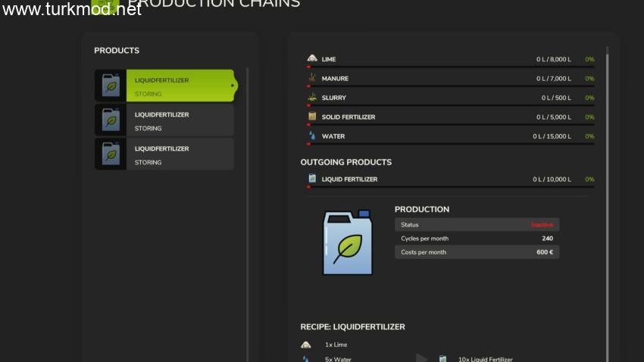Click the Manure fill level bar
Image resolution: width=644 pixels, height=362 pixels.
(450, 86)
